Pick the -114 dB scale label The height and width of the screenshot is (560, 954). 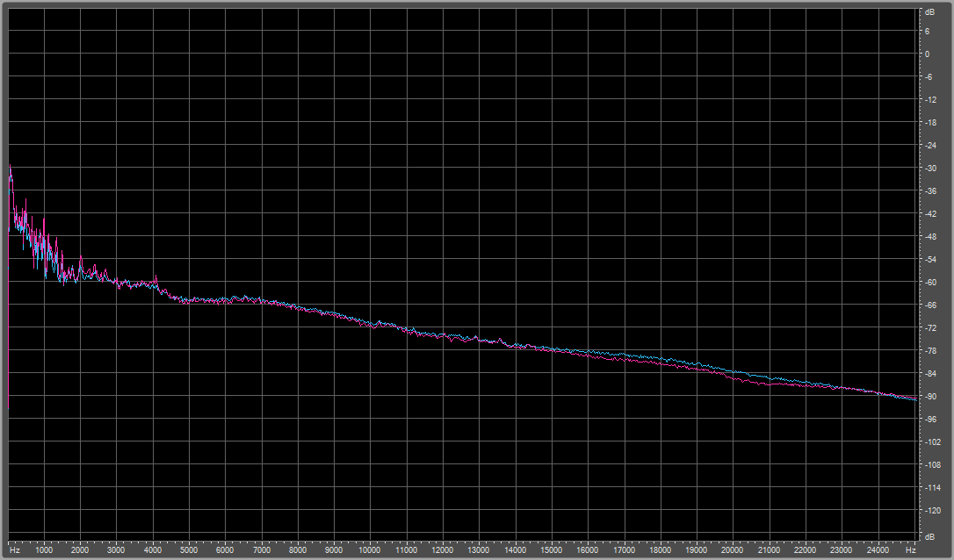(932, 487)
